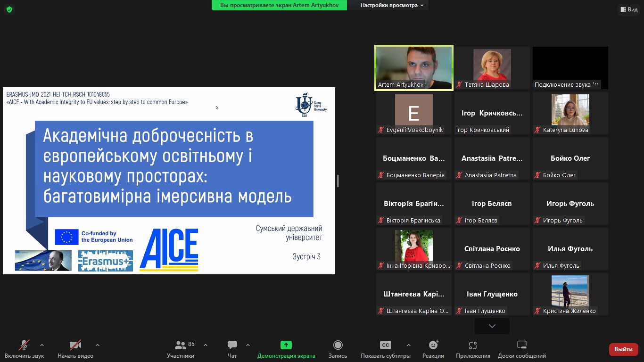Open the Приложения apps panel
The image size is (644, 362).
coord(473,350)
